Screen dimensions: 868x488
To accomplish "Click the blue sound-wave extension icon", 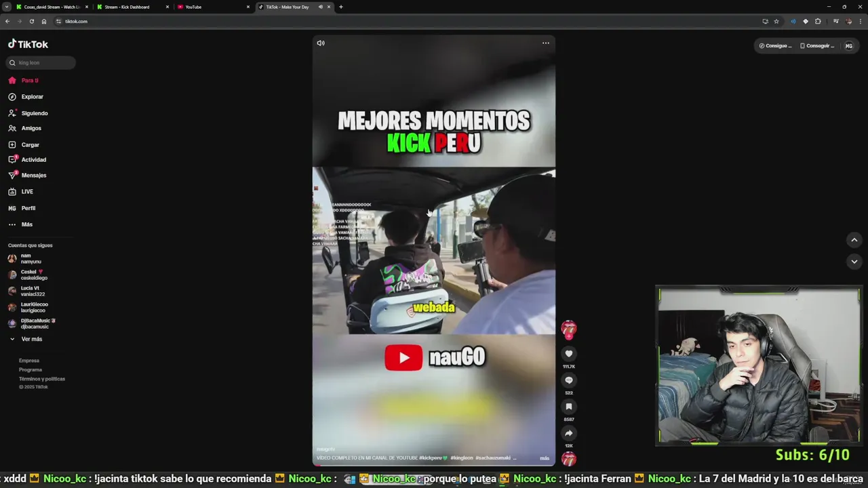I will [x=793, y=21].
